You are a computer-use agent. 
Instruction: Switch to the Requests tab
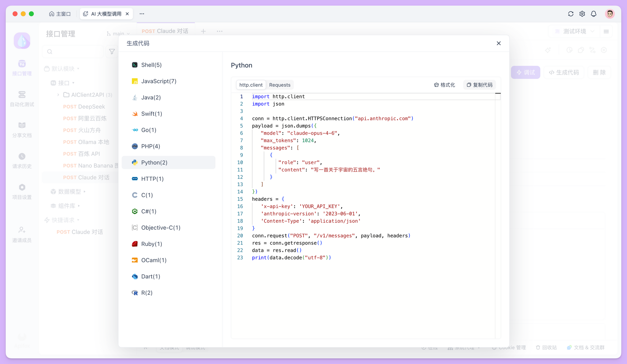[280, 85]
